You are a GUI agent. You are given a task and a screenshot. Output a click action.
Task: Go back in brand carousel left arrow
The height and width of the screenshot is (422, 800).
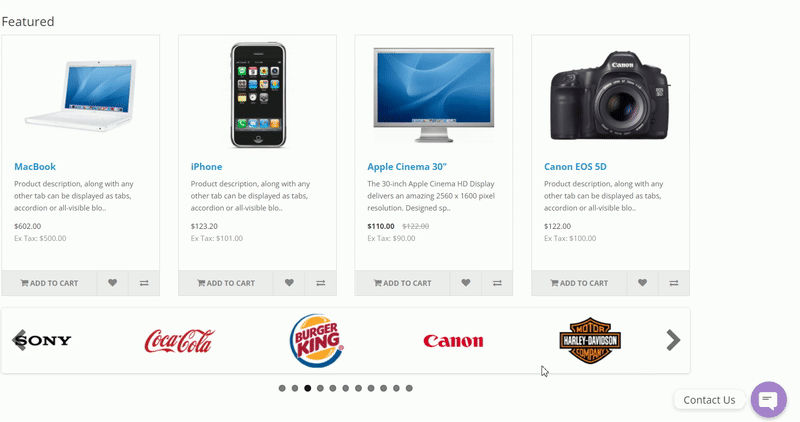19,340
